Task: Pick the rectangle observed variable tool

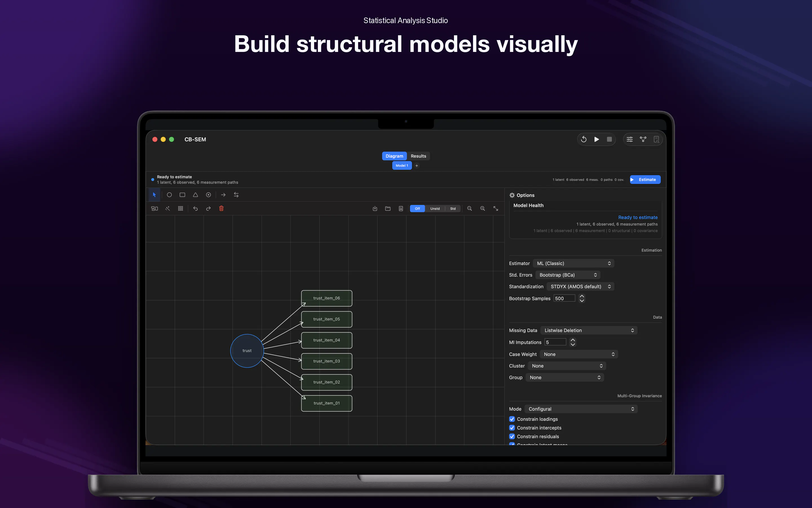Action: point(182,195)
